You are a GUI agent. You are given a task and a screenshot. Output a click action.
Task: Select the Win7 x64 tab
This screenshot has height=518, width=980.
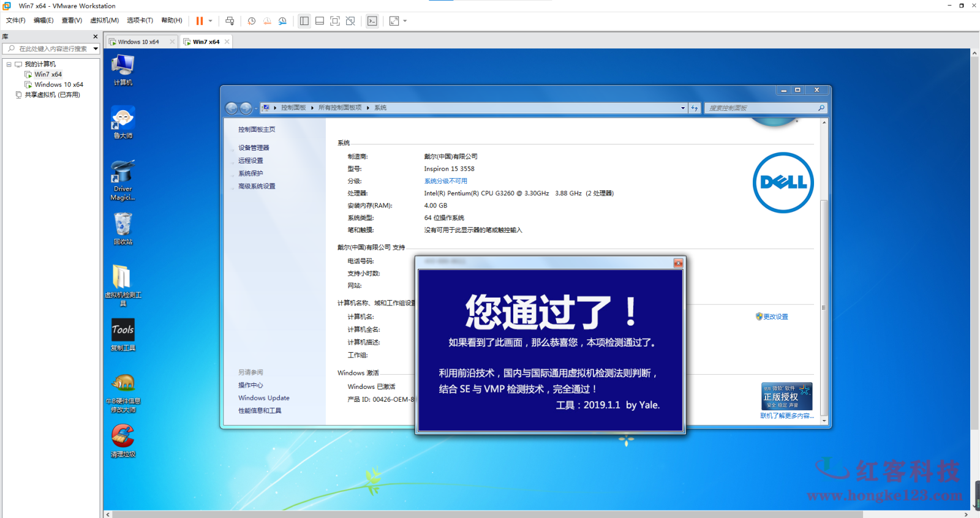point(206,42)
